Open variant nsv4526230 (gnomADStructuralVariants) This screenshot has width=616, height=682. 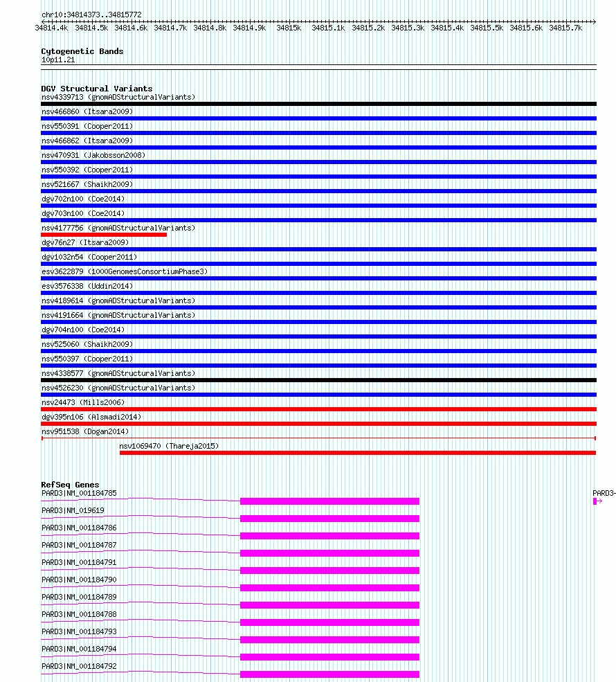click(118, 388)
